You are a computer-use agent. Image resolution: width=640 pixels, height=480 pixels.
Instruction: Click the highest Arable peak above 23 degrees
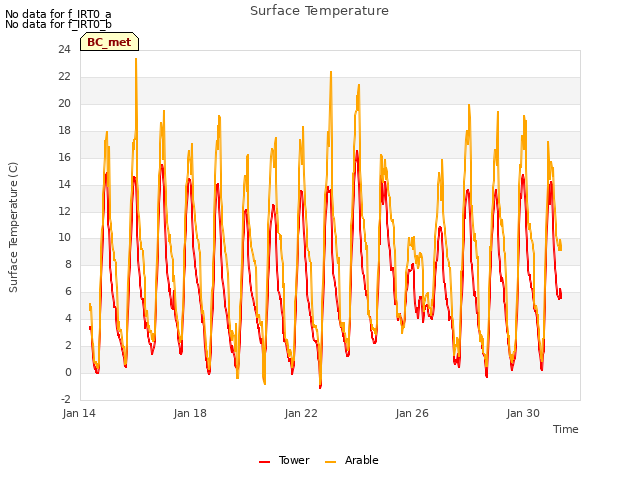pyautogui.click(x=136, y=60)
